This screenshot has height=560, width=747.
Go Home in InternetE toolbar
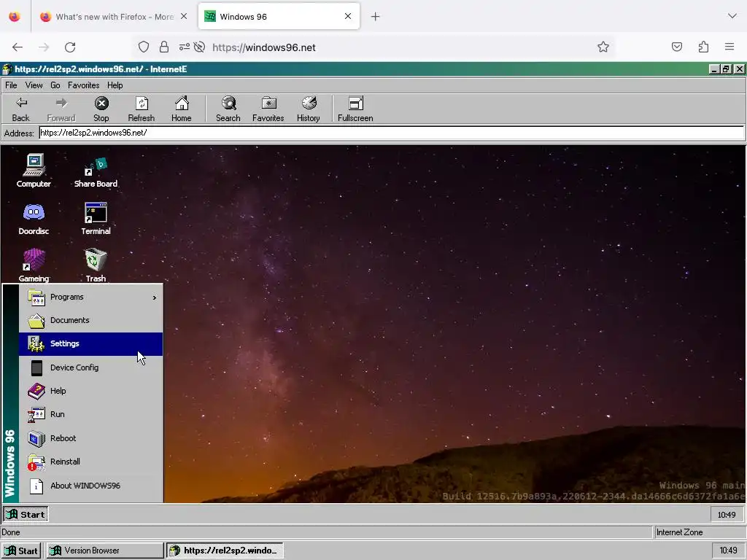point(182,109)
